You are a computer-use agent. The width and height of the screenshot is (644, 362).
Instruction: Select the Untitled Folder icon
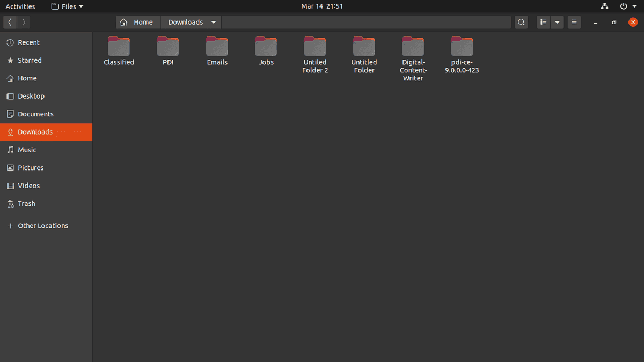pyautogui.click(x=364, y=46)
